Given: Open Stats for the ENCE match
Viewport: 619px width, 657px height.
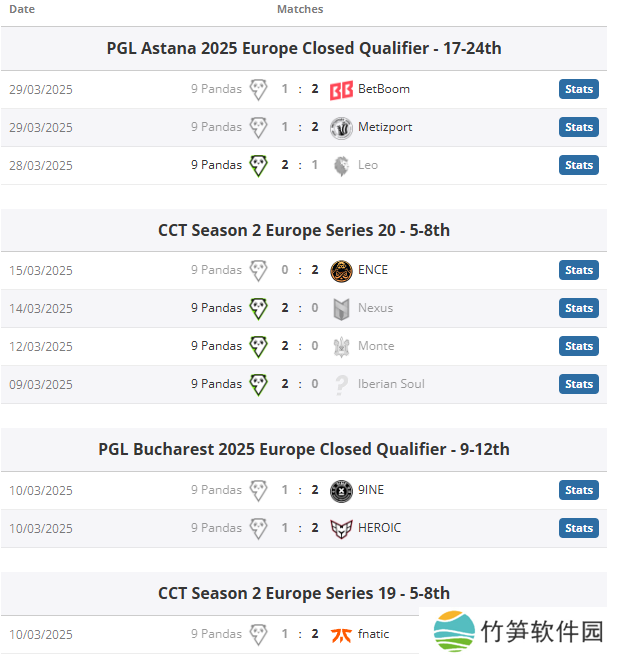Looking at the screenshot, I should tap(578, 270).
